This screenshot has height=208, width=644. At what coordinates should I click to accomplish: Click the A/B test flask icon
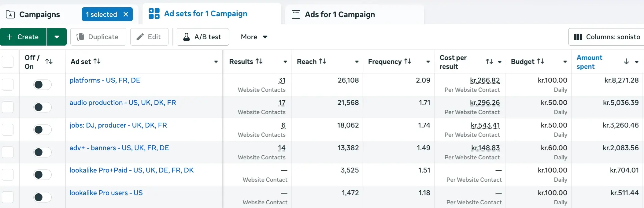[x=186, y=37]
